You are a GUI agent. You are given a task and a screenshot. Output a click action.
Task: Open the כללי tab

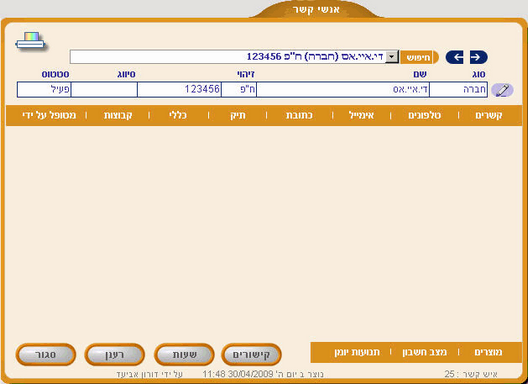178,116
